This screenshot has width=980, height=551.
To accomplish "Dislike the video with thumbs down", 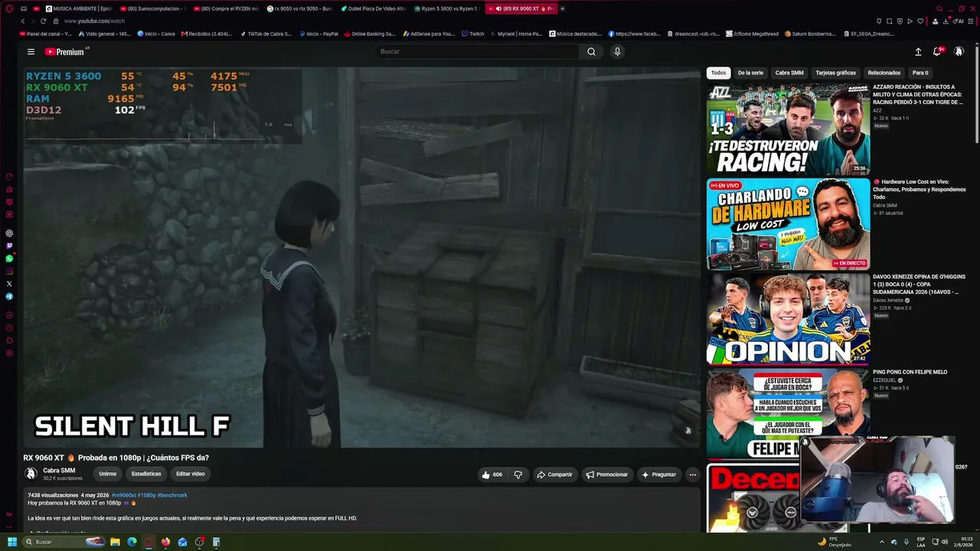I will tap(518, 474).
